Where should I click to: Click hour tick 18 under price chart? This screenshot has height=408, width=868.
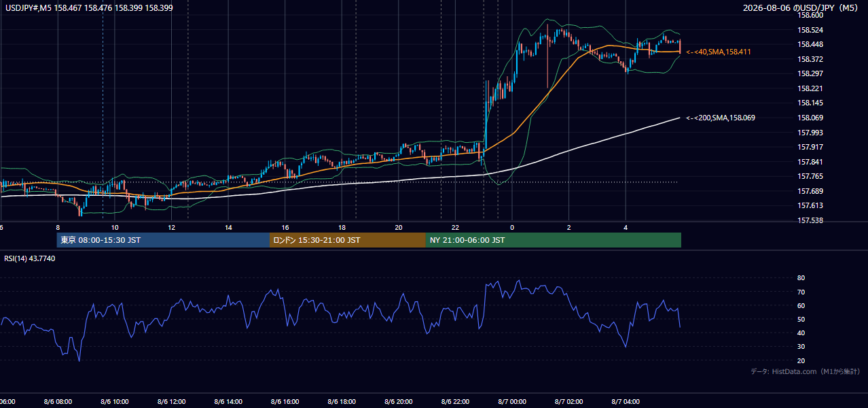tap(342, 228)
